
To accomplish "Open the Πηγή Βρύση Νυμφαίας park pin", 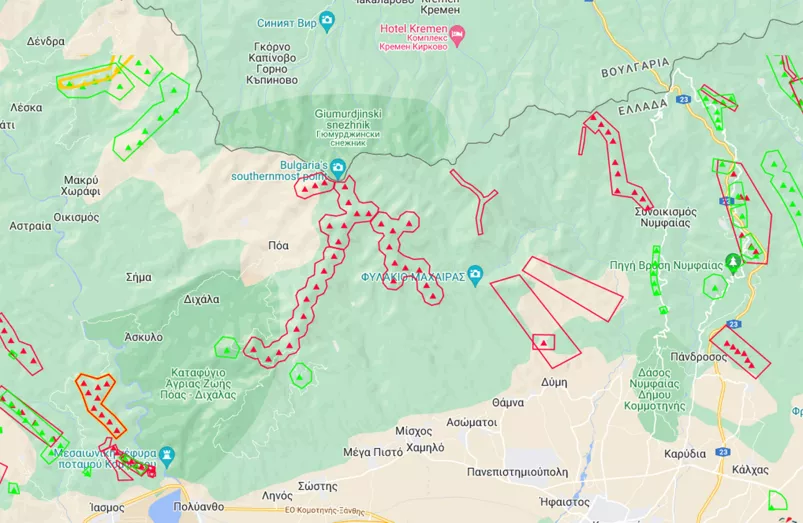I will point(733,263).
